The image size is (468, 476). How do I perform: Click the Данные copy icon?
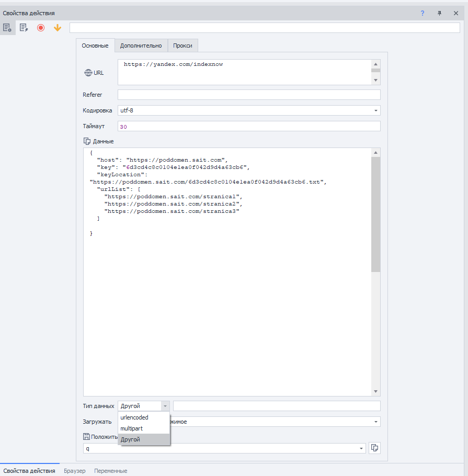[x=87, y=141]
